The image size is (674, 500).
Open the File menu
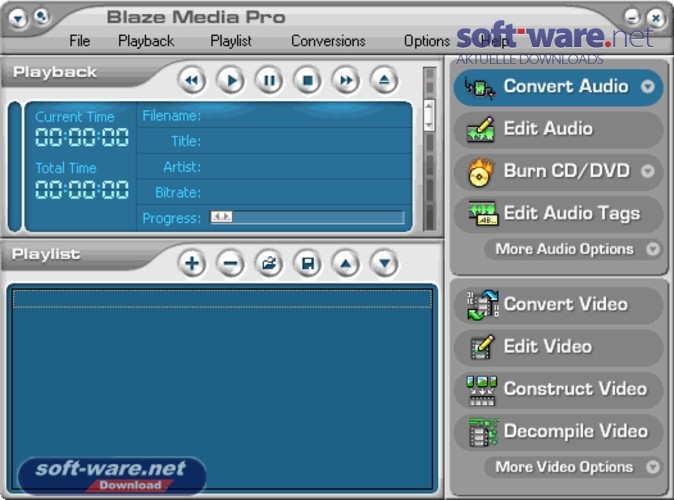(80, 41)
